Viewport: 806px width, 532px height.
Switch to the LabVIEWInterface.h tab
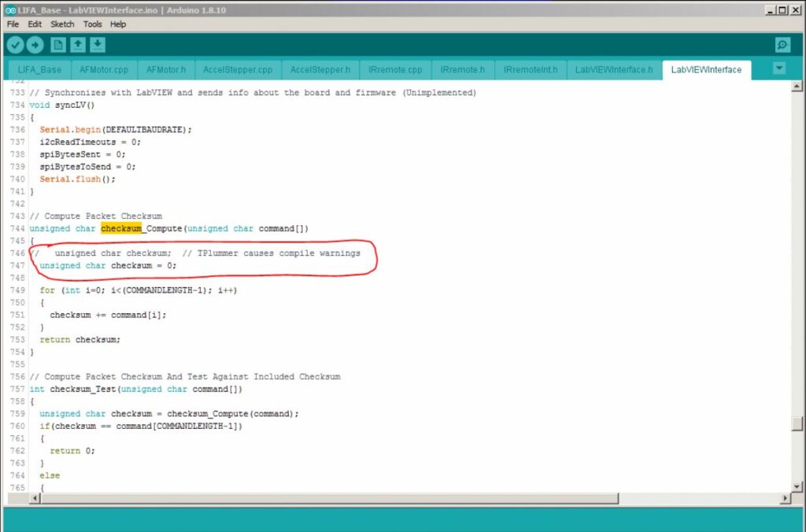(614, 70)
